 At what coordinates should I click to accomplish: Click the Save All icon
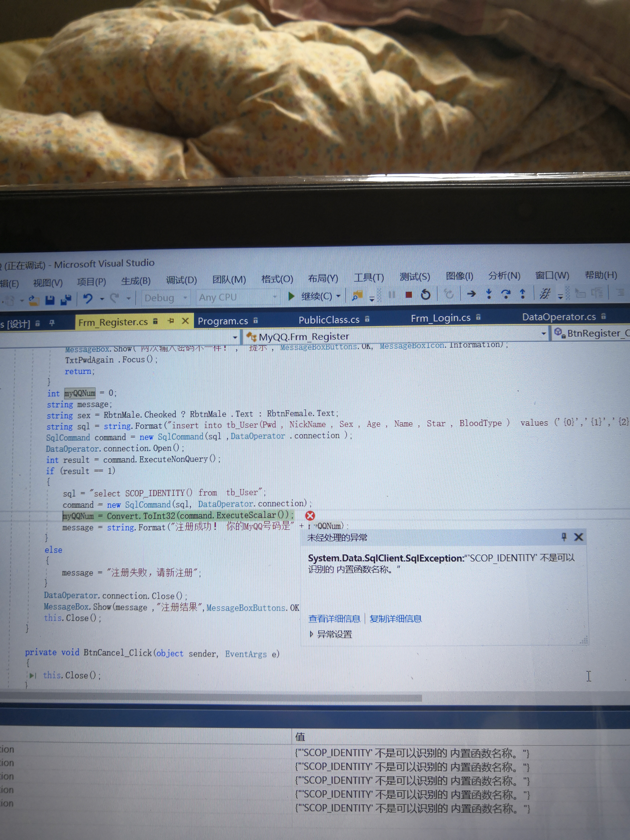pos(66,300)
